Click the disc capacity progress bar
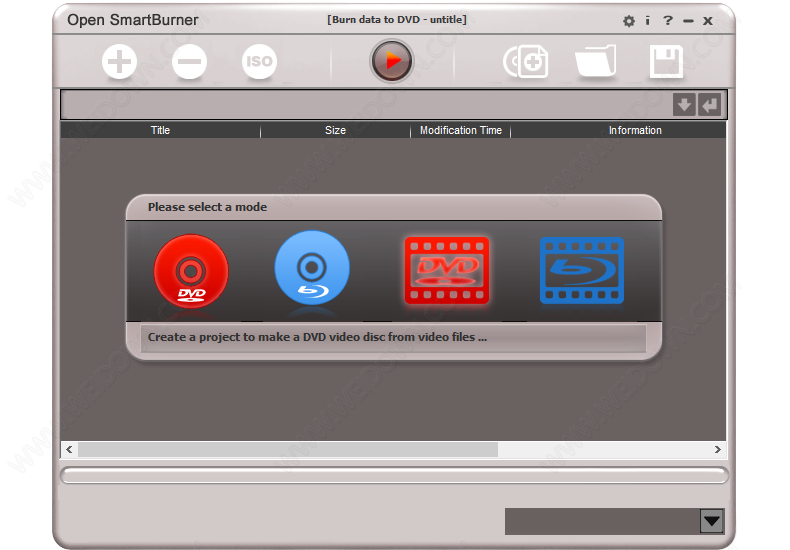Image resolution: width=790 pixels, height=550 pixels. click(394, 475)
